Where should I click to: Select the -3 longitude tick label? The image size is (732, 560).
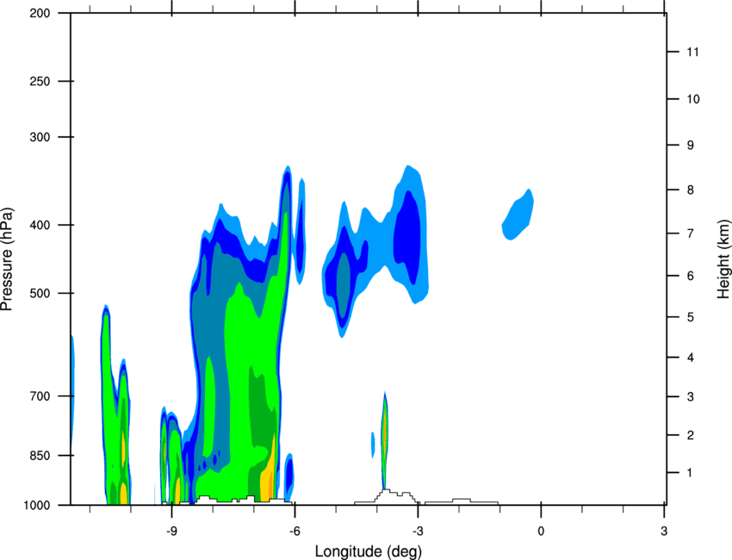[x=418, y=531]
